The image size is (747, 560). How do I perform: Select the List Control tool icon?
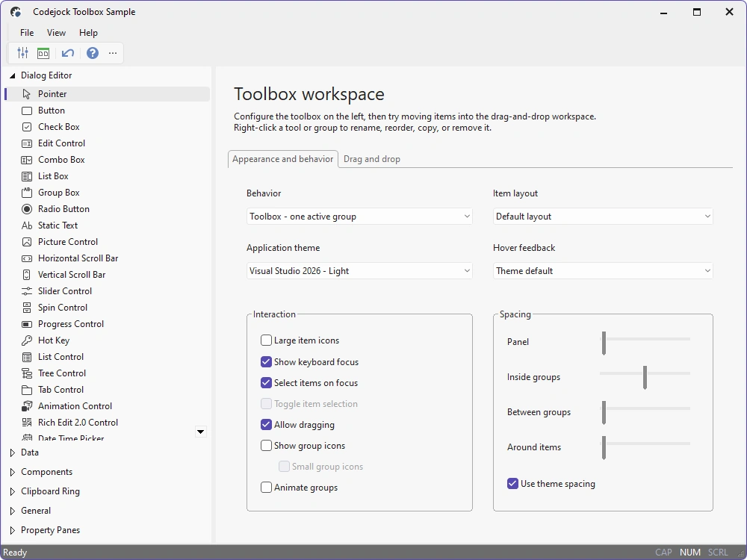27,357
